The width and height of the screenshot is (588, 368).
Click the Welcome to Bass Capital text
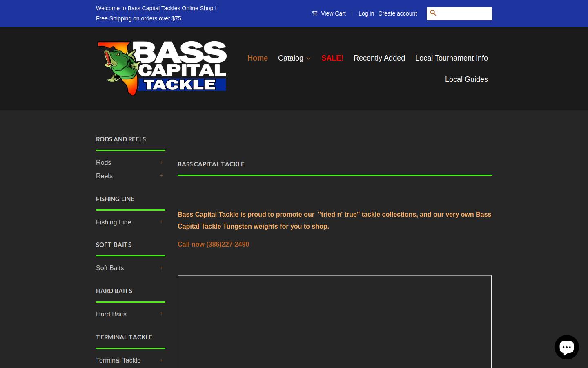coord(156,8)
